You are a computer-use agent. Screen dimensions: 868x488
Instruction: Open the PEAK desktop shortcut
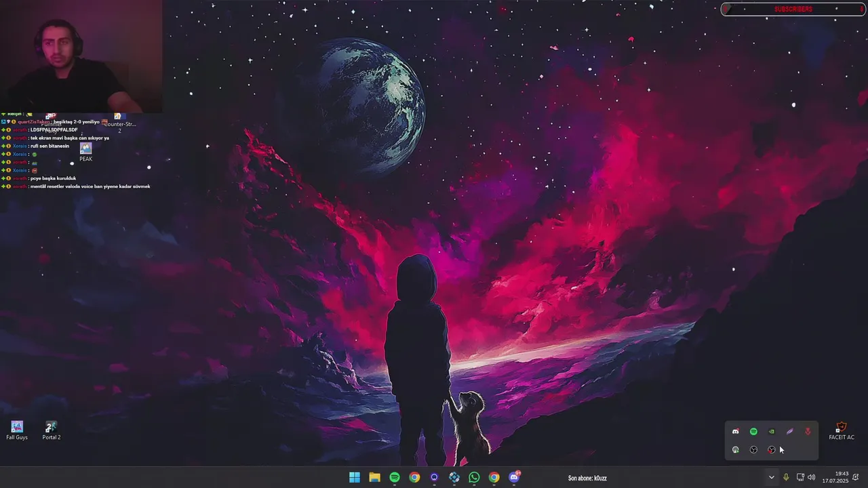(85, 152)
